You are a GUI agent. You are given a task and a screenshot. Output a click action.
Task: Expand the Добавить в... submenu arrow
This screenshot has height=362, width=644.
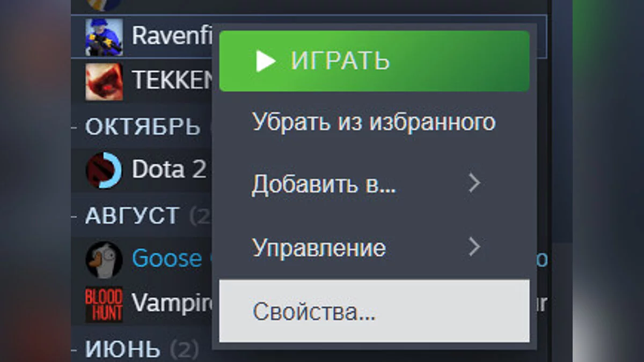(x=474, y=184)
